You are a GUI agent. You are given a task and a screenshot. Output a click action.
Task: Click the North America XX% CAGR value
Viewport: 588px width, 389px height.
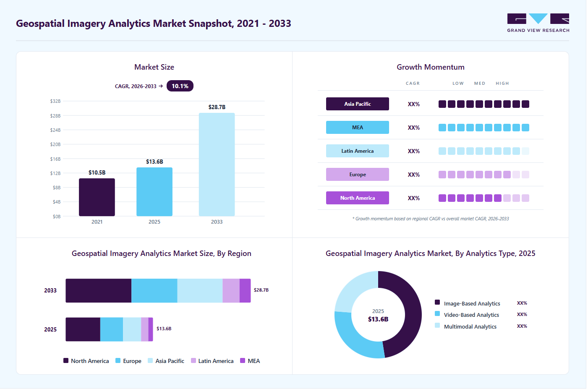coord(414,198)
